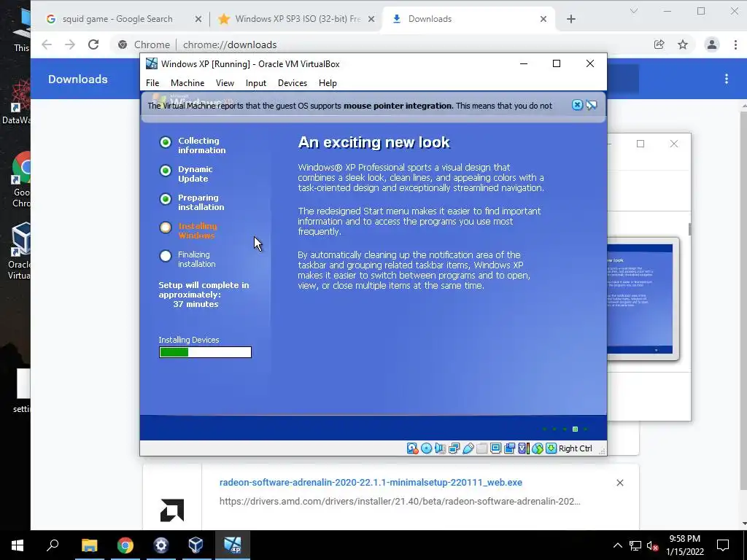The height and width of the screenshot is (560, 747).
Task: Click the taskbar clock showing 9:58 PM
Action: (684, 545)
